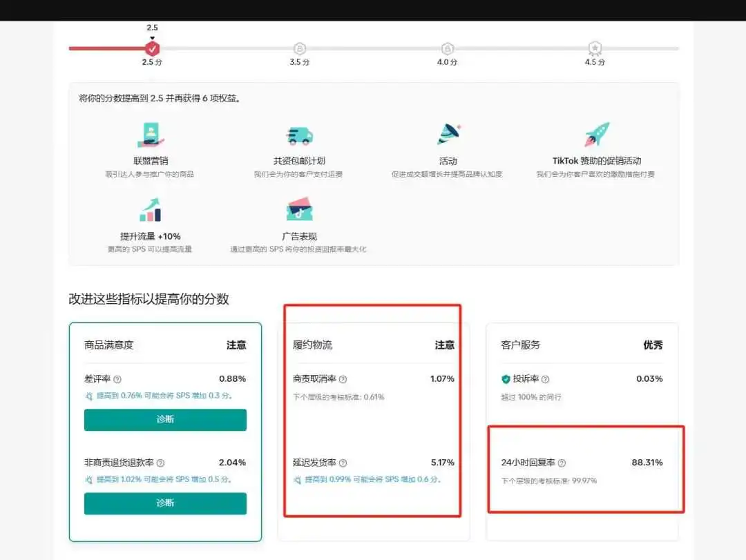
Task: Click the 提高到 1.02% tip text
Action: (x=164, y=480)
